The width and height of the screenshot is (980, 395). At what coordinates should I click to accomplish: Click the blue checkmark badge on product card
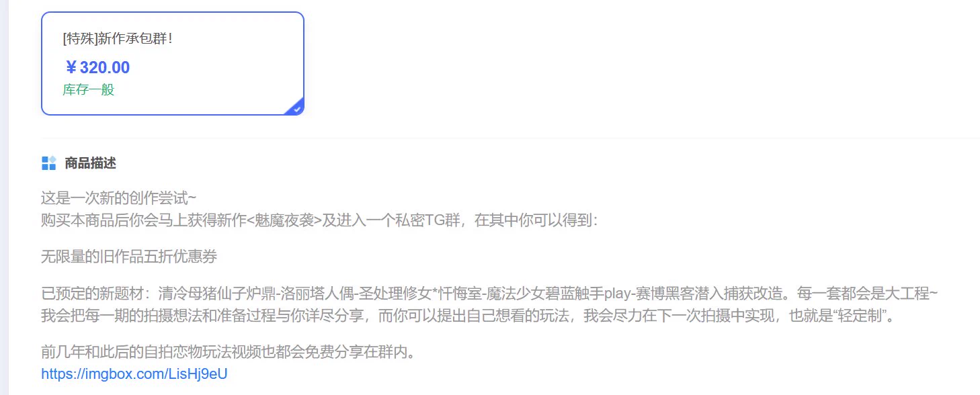pos(297,107)
